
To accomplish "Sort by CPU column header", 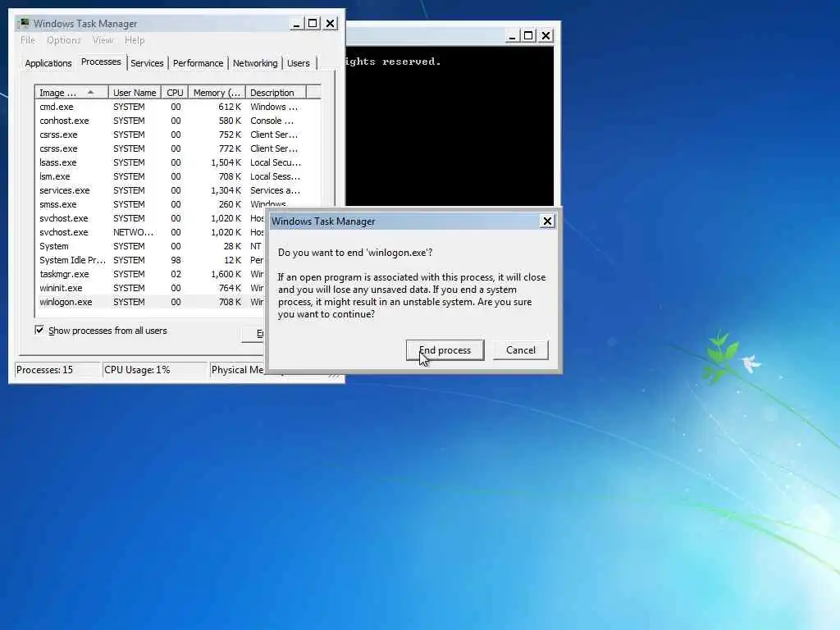I will coord(175,93).
